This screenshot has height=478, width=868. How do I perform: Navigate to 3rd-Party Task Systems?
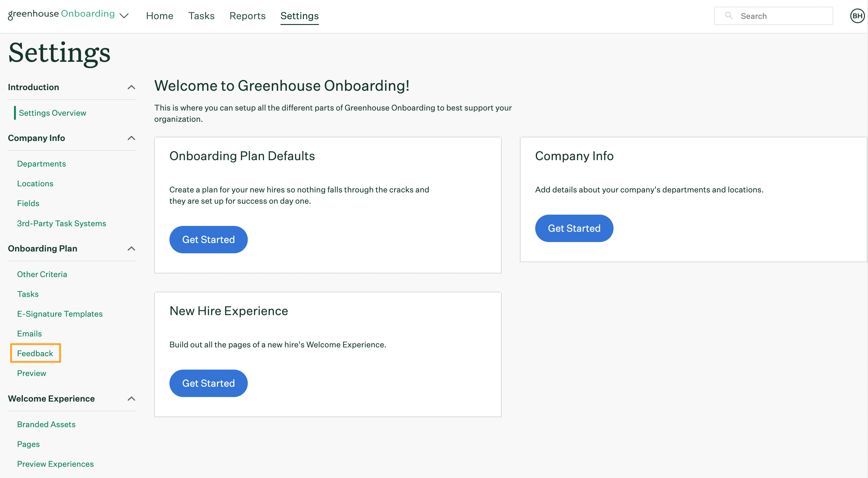pyautogui.click(x=61, y=223)
